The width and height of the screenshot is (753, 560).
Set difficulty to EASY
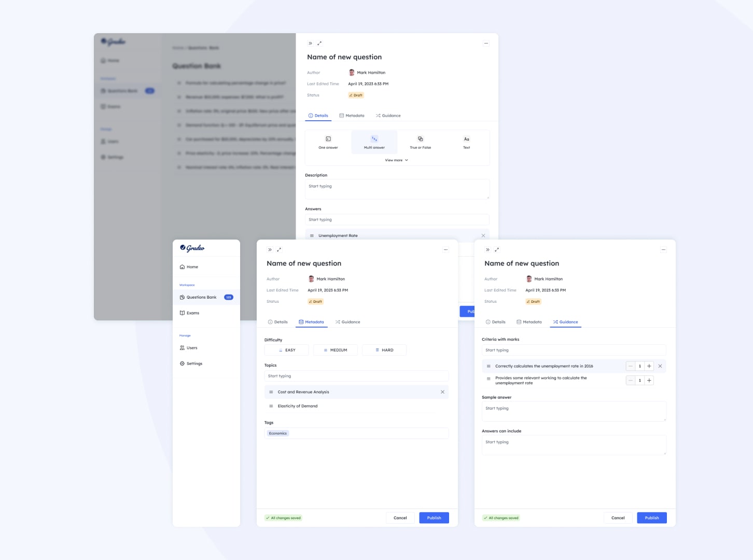(287, 350)
